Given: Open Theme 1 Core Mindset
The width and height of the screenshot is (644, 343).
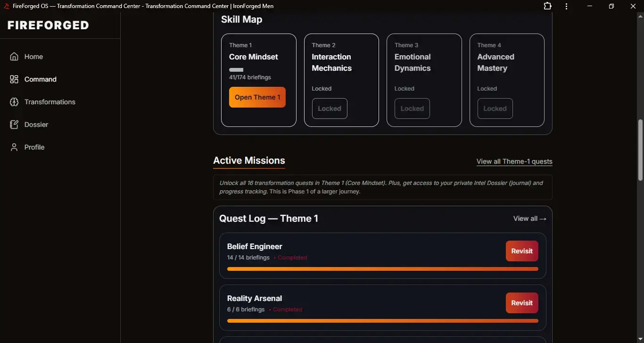Looking at the screenshot, I should (257, 97).
